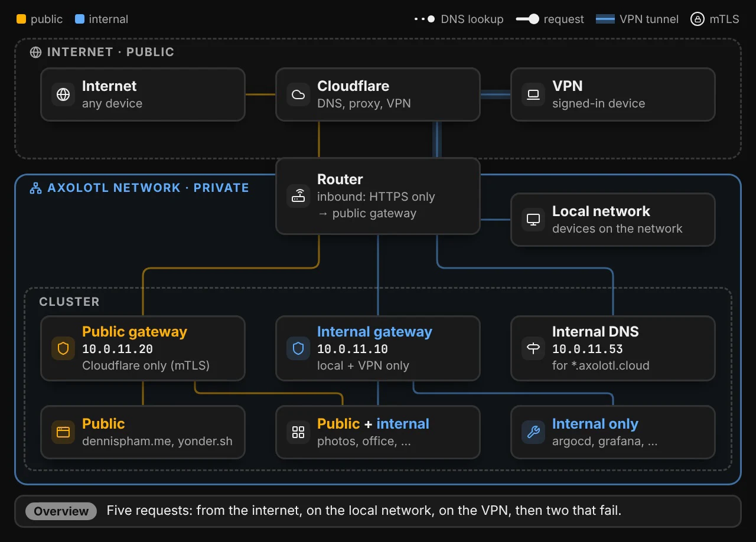Click the monitor icon in Local network node
The image size is (756, 542).
pos(533,220)
